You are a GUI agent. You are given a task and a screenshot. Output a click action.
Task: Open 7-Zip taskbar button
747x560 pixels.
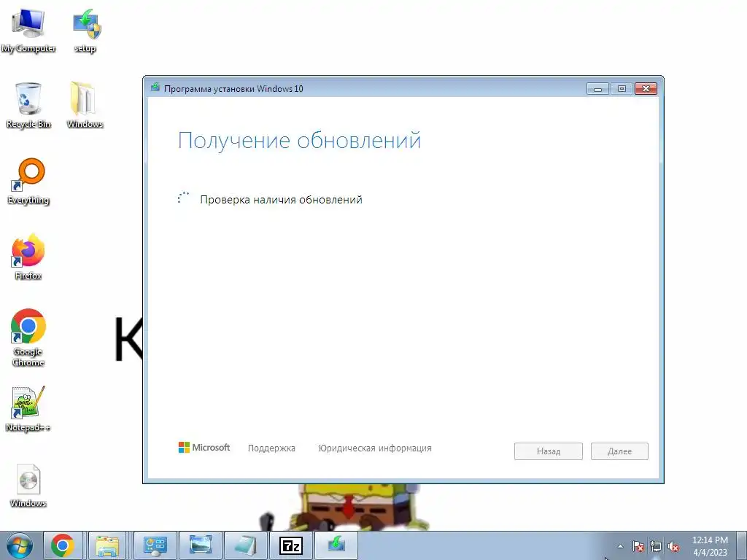pos(290,545)
